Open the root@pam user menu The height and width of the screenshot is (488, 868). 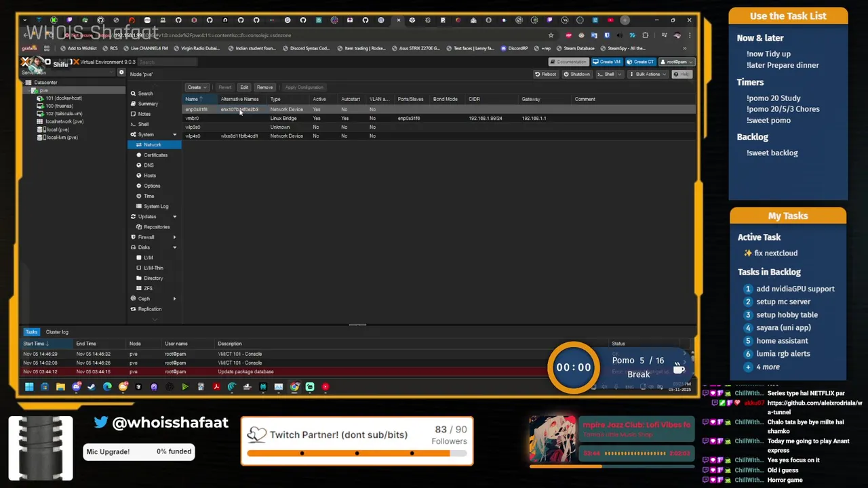click(675, 62)
